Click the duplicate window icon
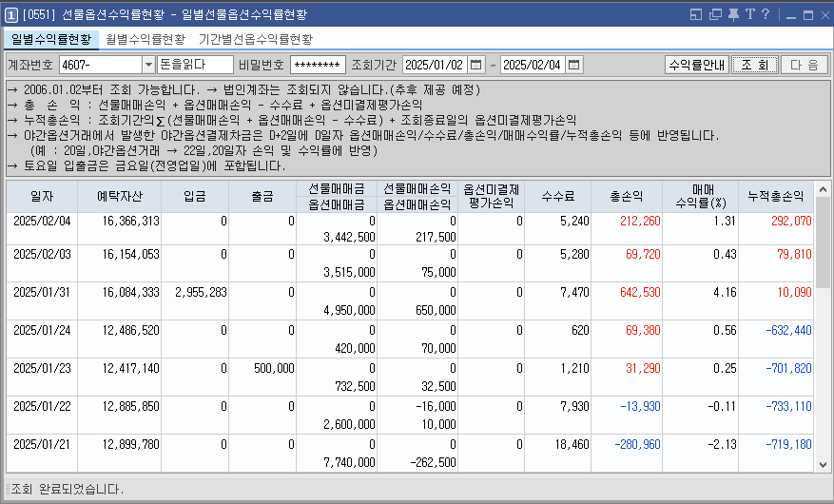 tap(715, 14)
